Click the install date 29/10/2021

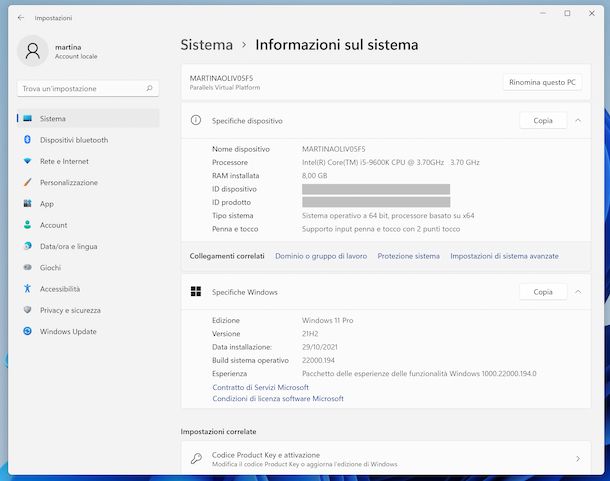[x=319, y=347]
